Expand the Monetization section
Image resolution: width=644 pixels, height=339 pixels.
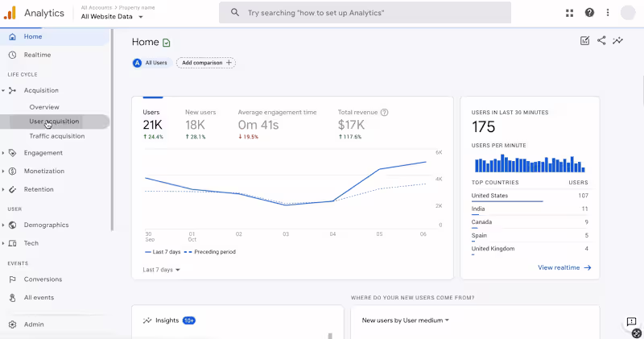tap(44, 172)
